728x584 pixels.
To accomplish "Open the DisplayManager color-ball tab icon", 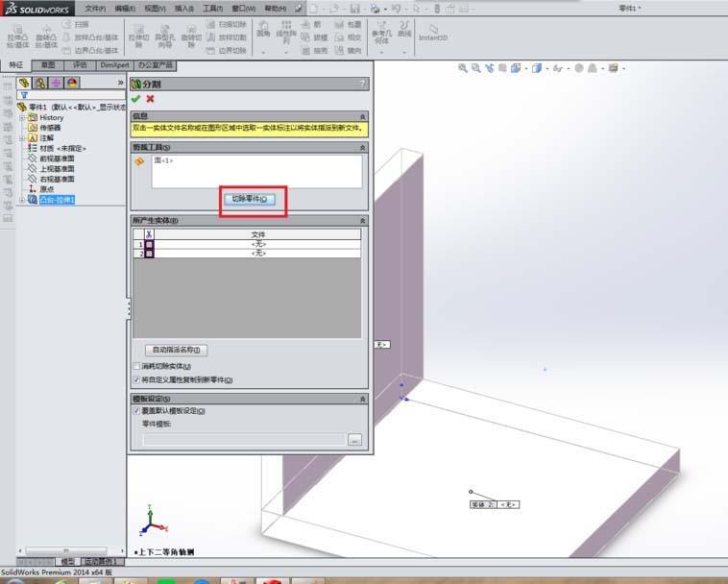I will coord(72,84).
